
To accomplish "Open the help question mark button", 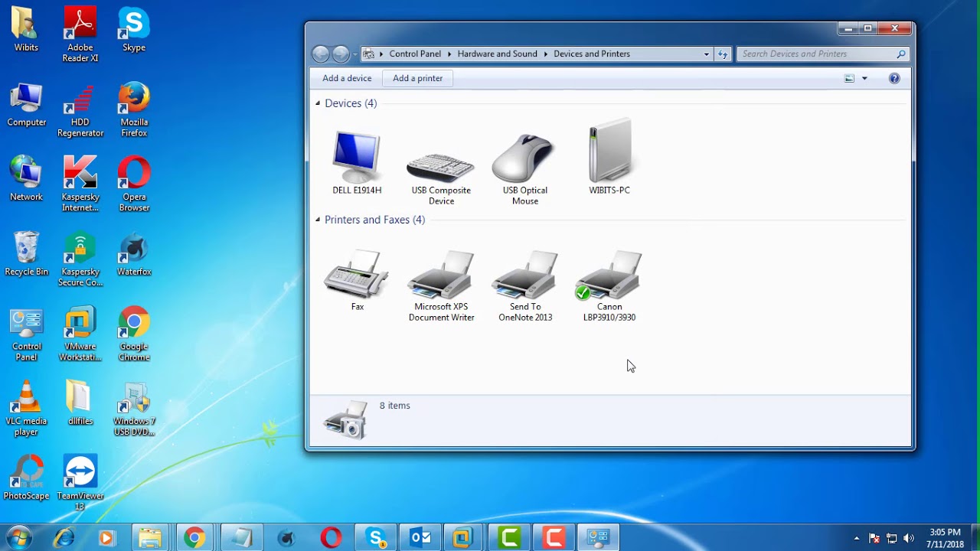I will point(894,78).
